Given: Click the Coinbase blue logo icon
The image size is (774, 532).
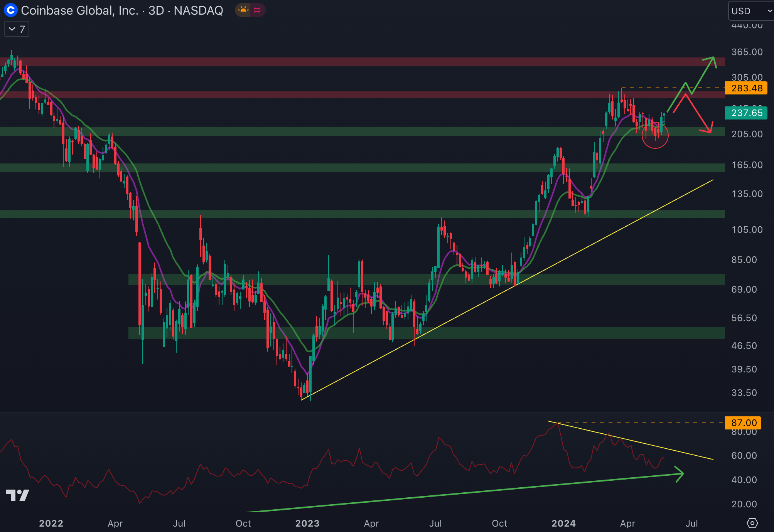Looking at the screenshot, I should tap(11, 10).
